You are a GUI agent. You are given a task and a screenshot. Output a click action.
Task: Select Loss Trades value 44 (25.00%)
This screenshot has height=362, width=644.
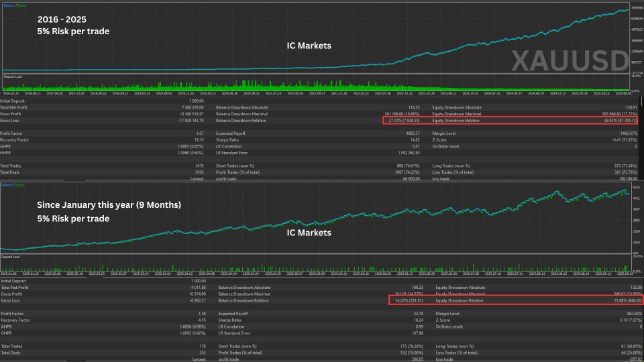pyautogui.click(x=632, y=353)
